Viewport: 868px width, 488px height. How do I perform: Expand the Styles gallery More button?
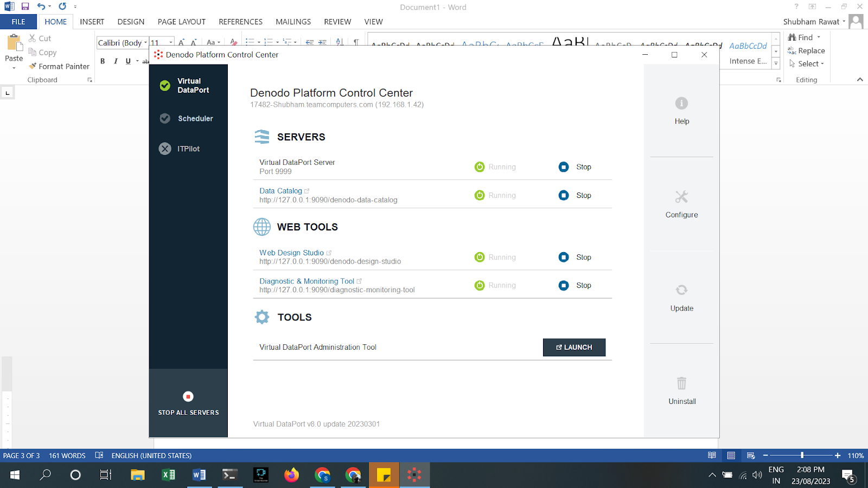776,63
